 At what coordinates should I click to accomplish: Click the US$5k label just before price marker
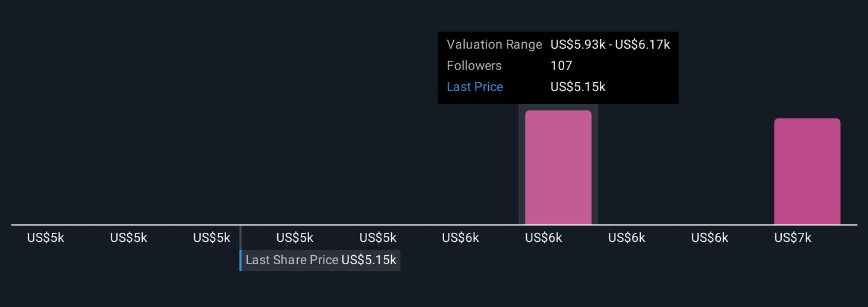(x=212, y=238)
